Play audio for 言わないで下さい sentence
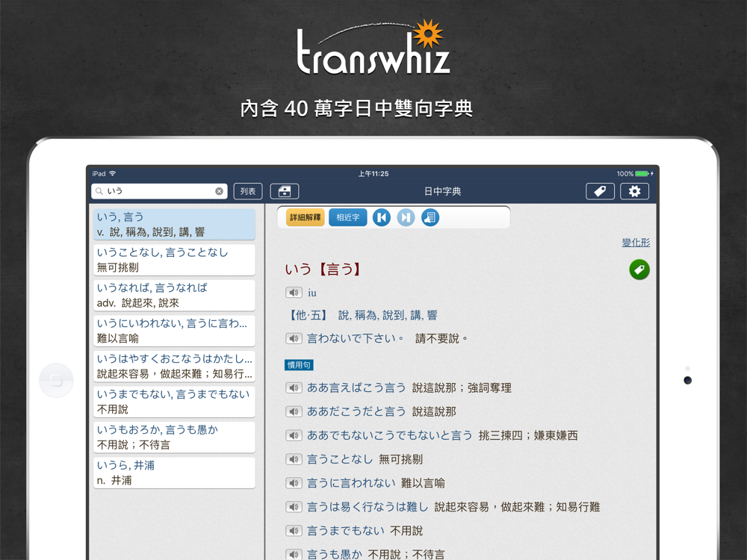The height and width of the screenshot is (560, 747). tap(294, 338)
